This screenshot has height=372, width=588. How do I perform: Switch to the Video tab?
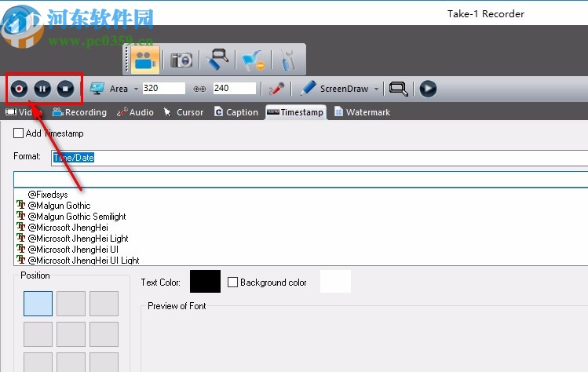24,112
